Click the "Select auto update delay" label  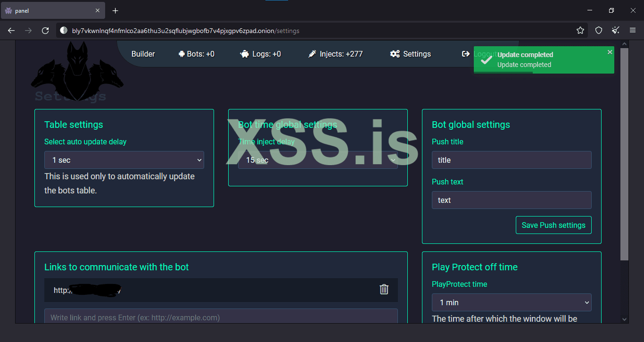pyautogui.click(x=85, y=142)
